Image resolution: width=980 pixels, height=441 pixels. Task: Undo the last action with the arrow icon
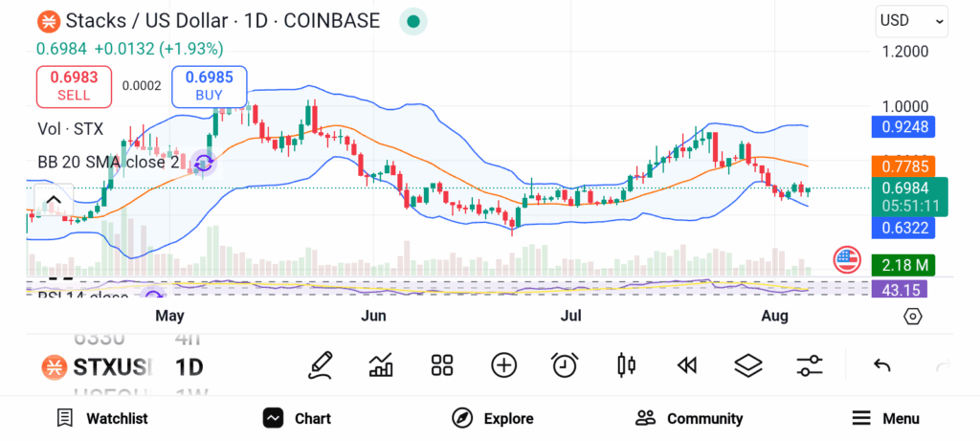point(882,364)
